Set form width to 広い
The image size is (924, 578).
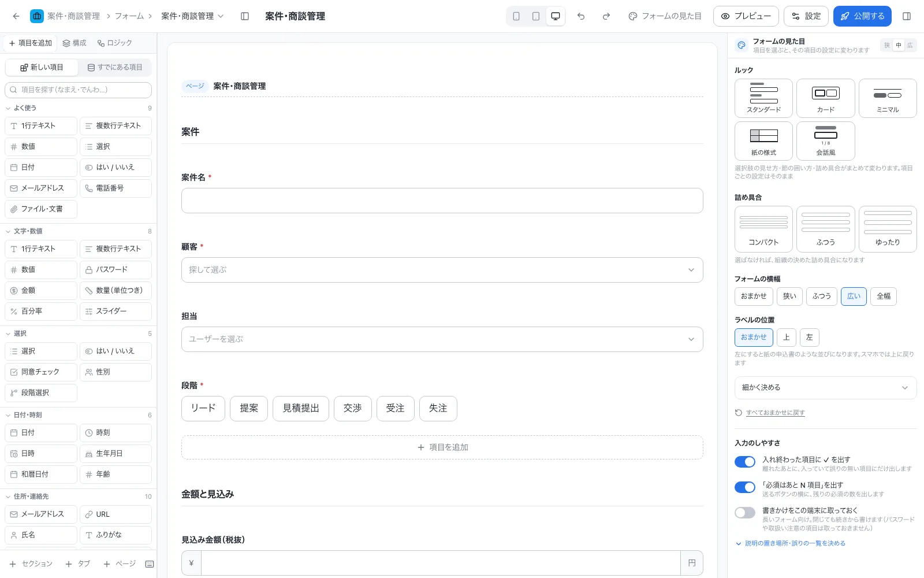point(854,297)
